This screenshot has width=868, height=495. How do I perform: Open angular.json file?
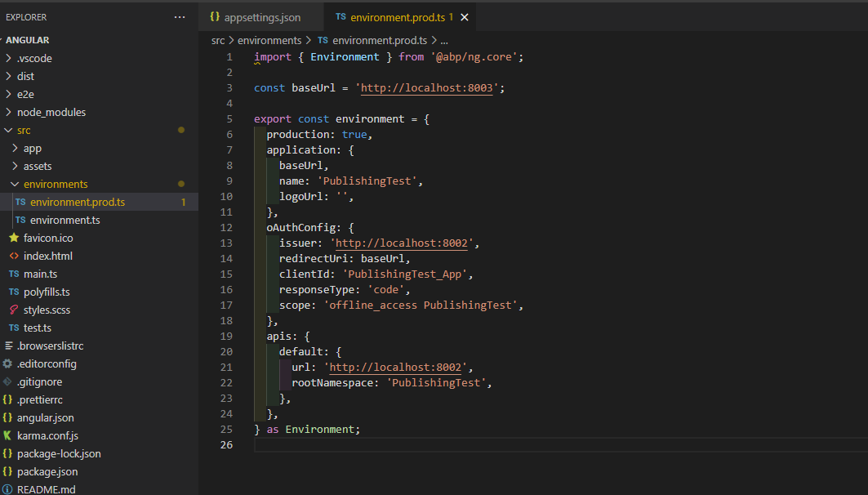coord(46,418)
